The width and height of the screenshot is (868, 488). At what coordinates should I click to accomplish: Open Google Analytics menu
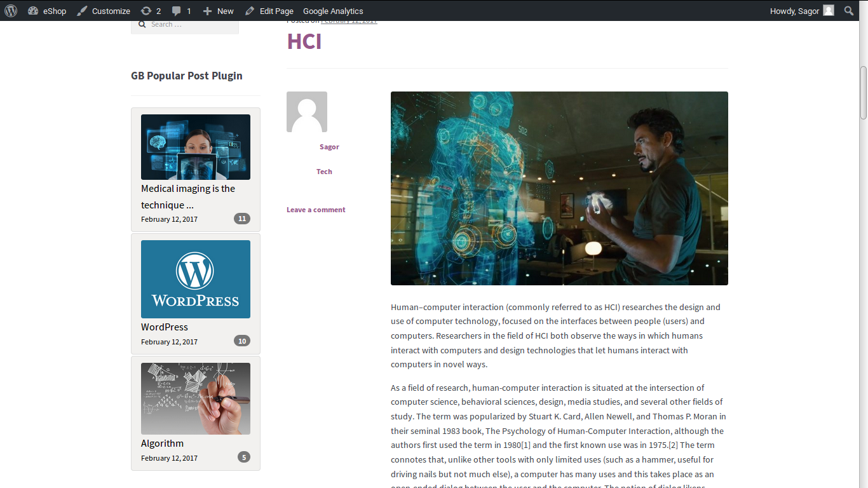click(x=333, y=11)
